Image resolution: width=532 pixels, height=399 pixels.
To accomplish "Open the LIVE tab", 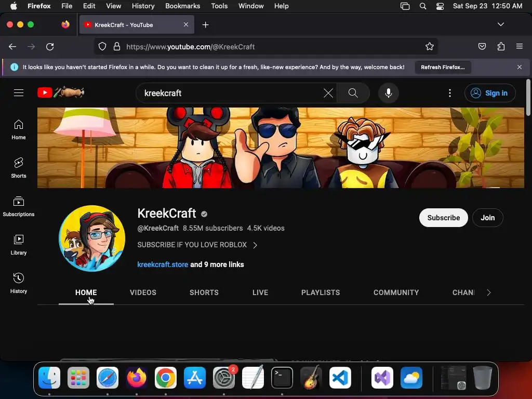I will 260,292.
